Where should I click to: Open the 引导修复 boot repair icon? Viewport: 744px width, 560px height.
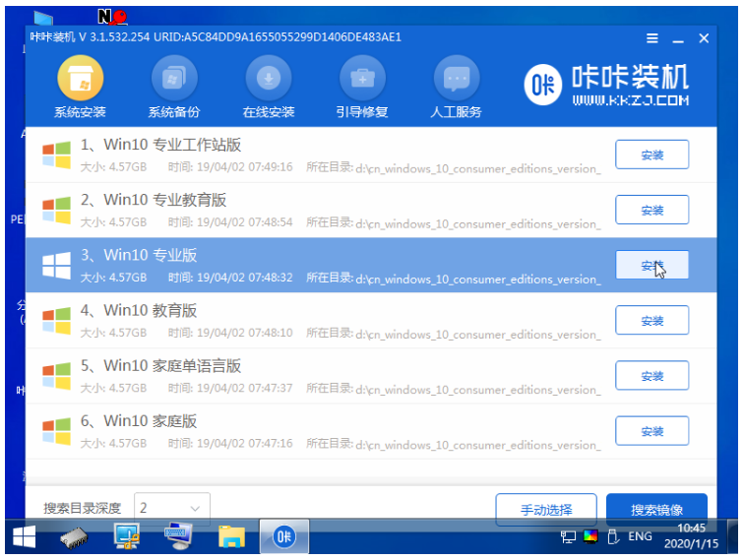[362, 87]
